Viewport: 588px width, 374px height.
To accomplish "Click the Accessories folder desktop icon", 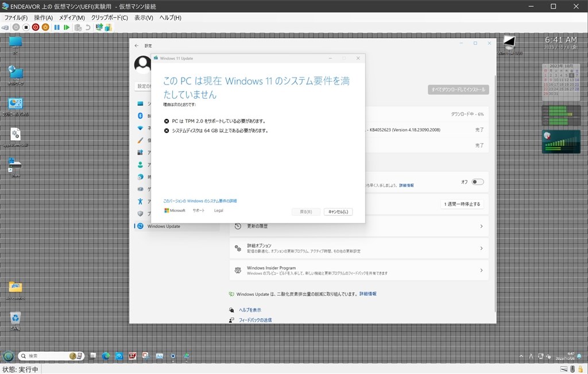I will pos(16,291).
